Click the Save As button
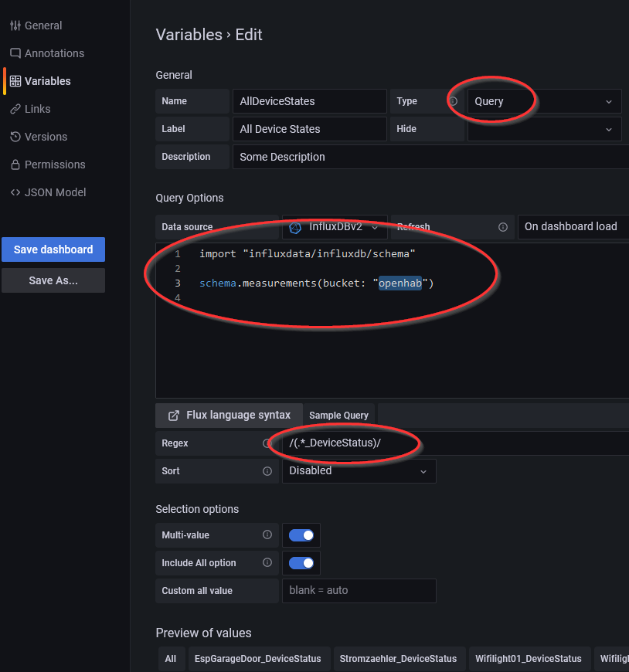This screenshot has height=672, width=629. tap(53, 280)
